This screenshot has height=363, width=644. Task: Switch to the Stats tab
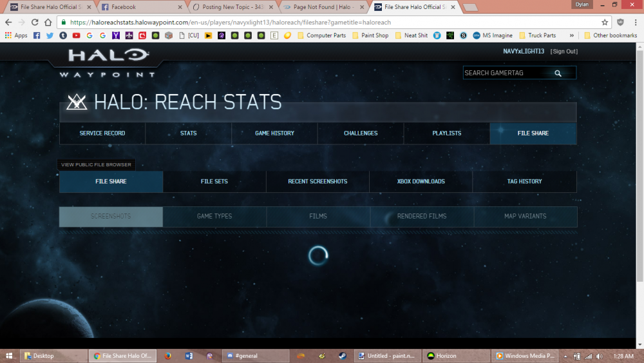tap(189, 133)
